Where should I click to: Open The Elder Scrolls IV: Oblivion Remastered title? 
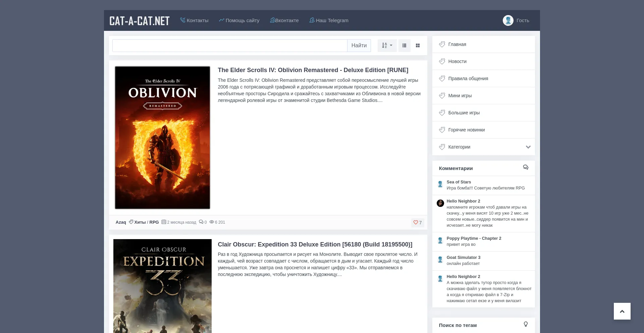click(313, 70)
